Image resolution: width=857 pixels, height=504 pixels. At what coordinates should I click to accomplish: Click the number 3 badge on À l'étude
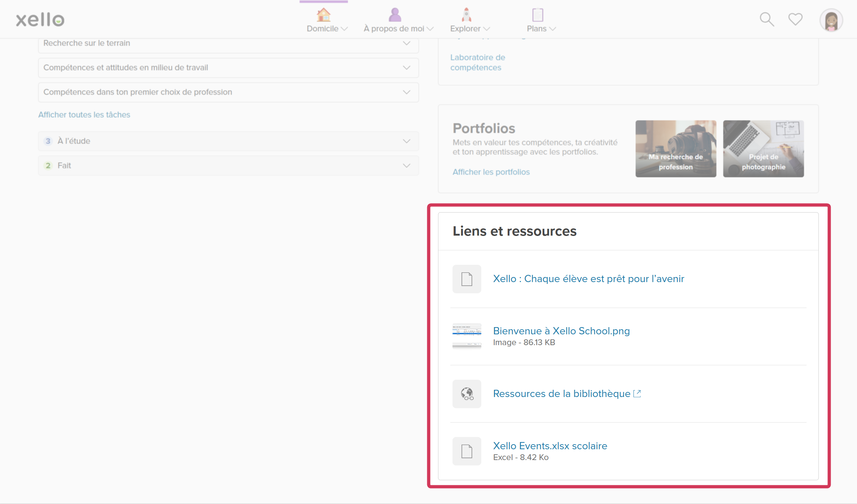pos(48,141)
